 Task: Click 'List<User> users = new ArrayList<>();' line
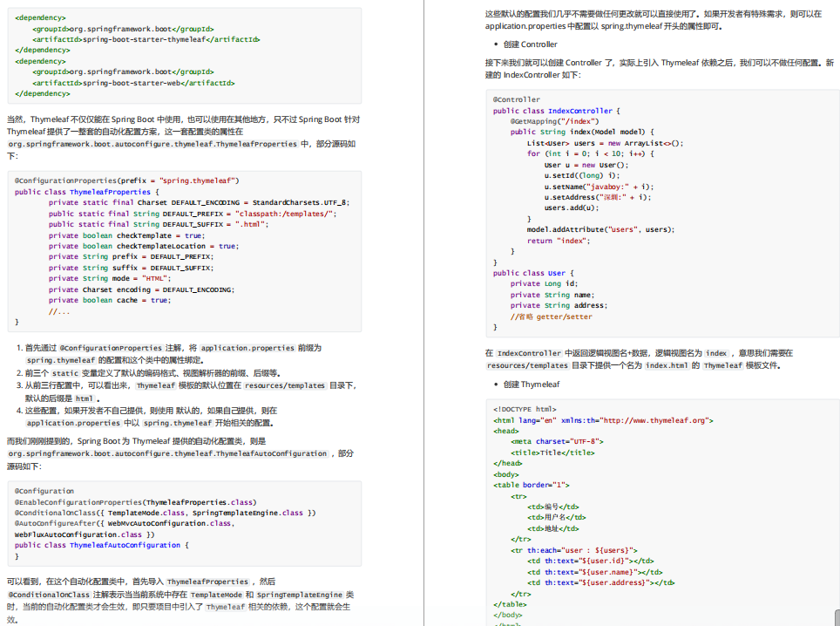coord(606,143)
